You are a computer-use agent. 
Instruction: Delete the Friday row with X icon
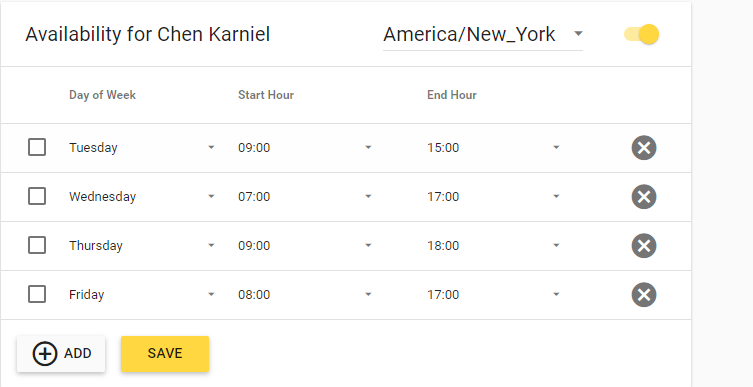click(x=644, y=294)
